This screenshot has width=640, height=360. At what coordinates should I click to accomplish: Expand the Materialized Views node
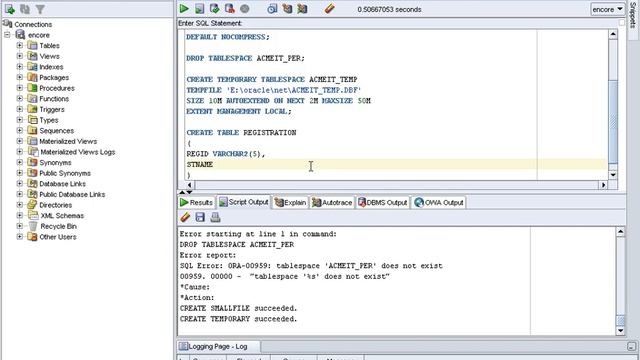pos(20,141)
